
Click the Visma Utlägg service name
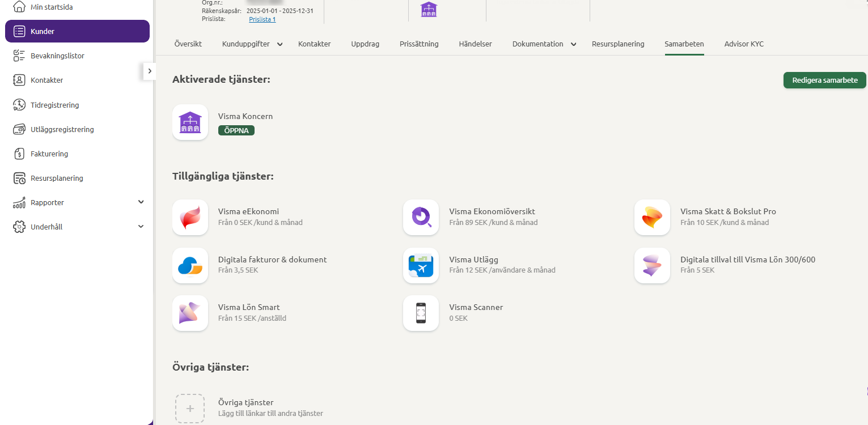click(474, 260)
